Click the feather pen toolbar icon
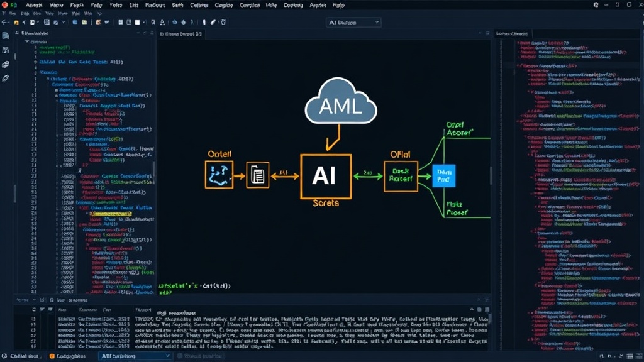This screenshot has height=362, width=644. click(x=213, y=22)
